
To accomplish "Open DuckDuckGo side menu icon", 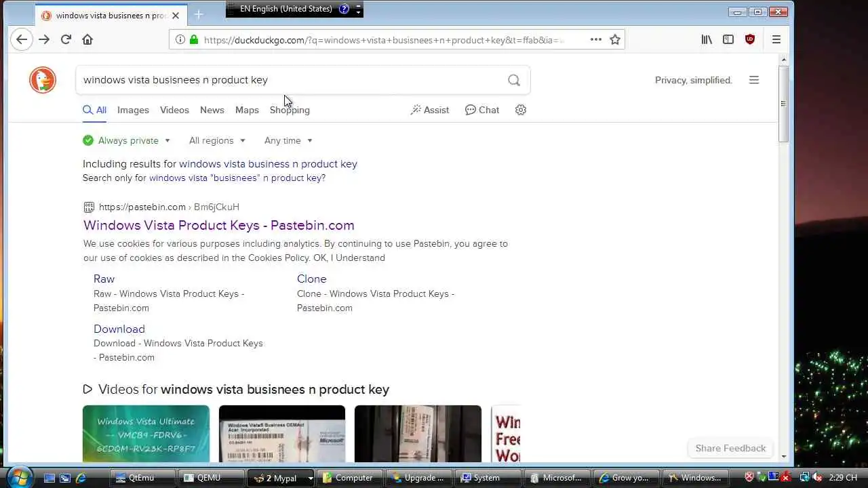I will [754, 80].
